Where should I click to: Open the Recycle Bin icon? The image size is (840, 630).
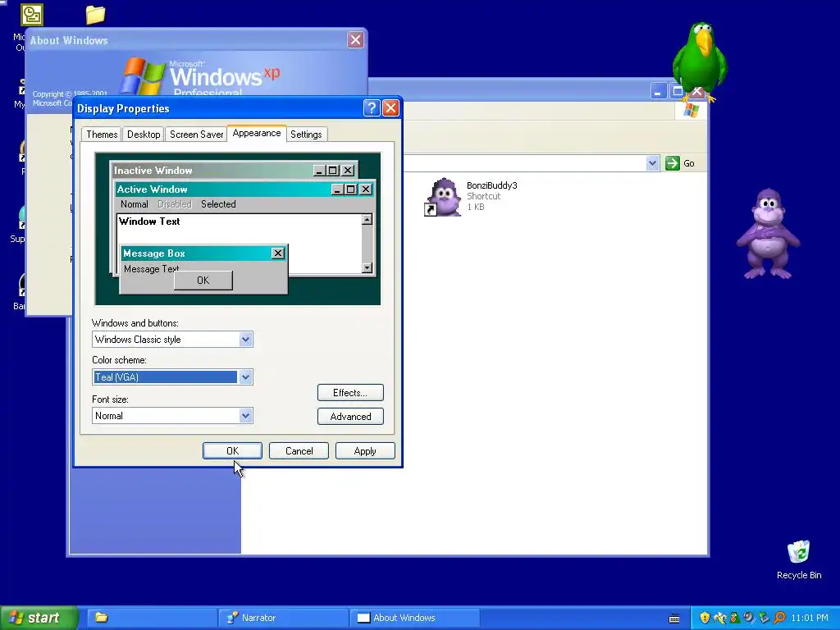point(798,552)
